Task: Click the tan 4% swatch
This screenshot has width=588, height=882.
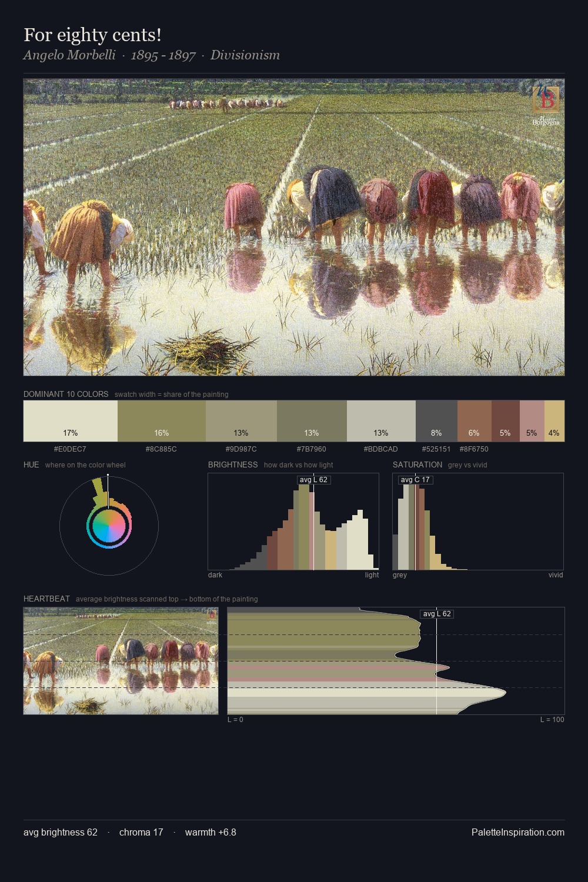Action: pos(554,421)
